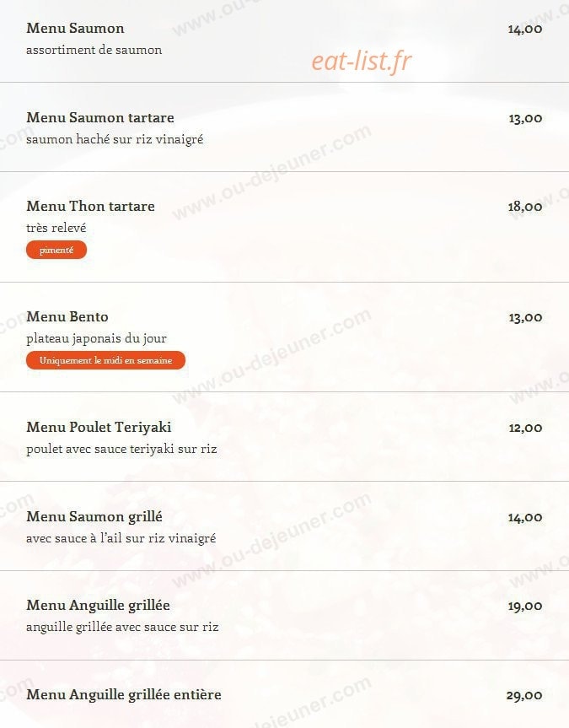
Task: Click the 14,00 price of Menu Saumon
Action: coord(525,30)
